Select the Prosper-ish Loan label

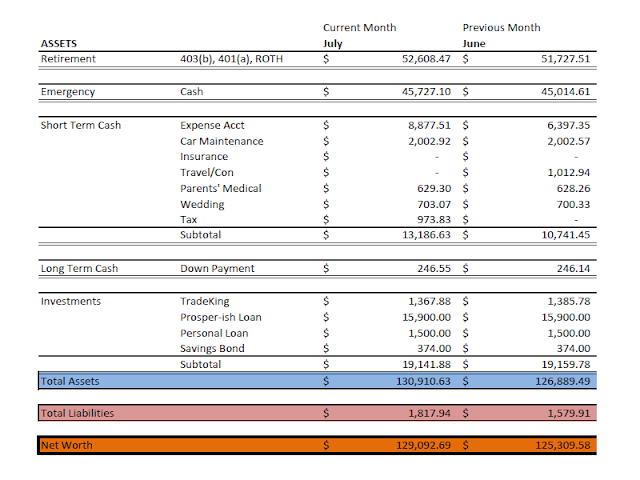[221, 318]
